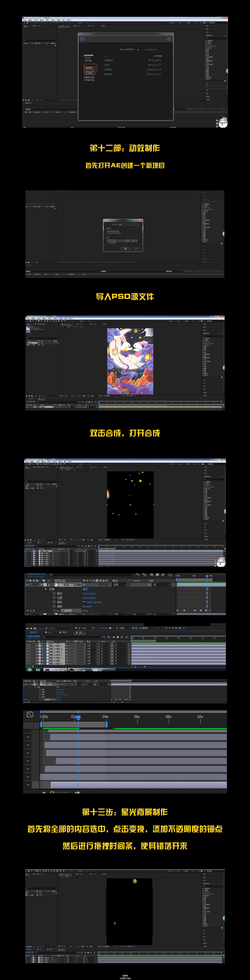Screen dimensions: 250x980
Task: Toggle eye of 图层 16 拷贝 9
Action: click(27, 655)
